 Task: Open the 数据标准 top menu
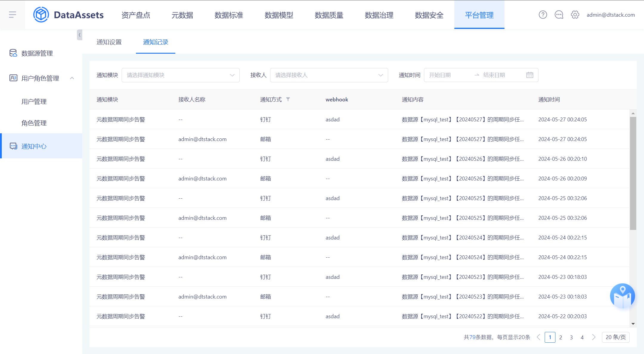coord(229,15)
